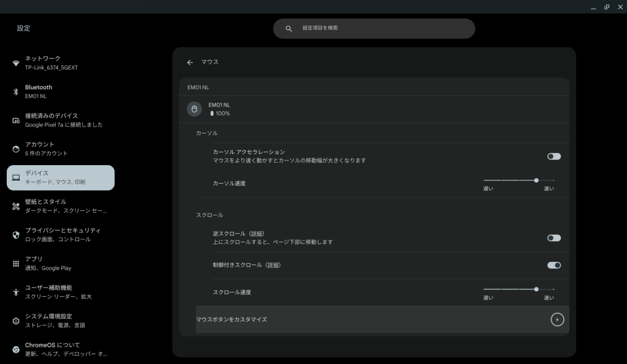The height and width of the screenshot is (364, 627).
Task: Click the Wi-Fi network icon in sidebar
Action: [16, 62]
